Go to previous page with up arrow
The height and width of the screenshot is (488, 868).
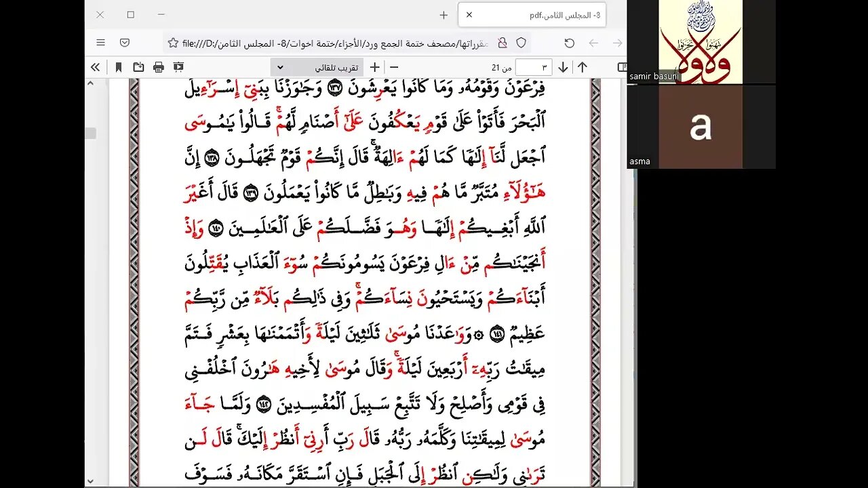point(583,67)
